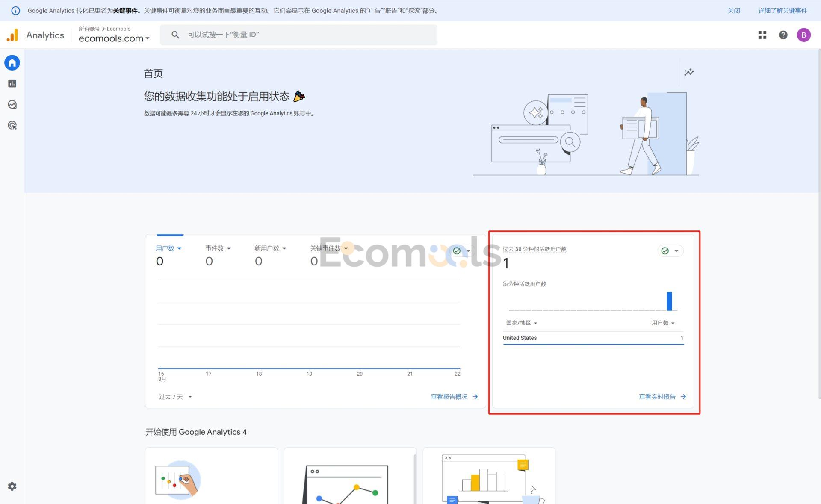Screen dimensions: 821x504
Task: Click the search field for measurement ID
Action: point(298,35)
